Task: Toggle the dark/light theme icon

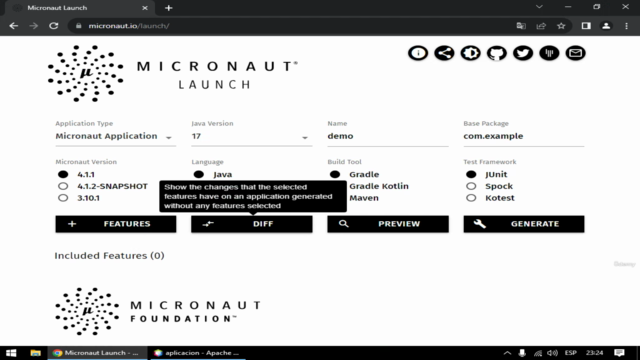Action: point(470,53)
